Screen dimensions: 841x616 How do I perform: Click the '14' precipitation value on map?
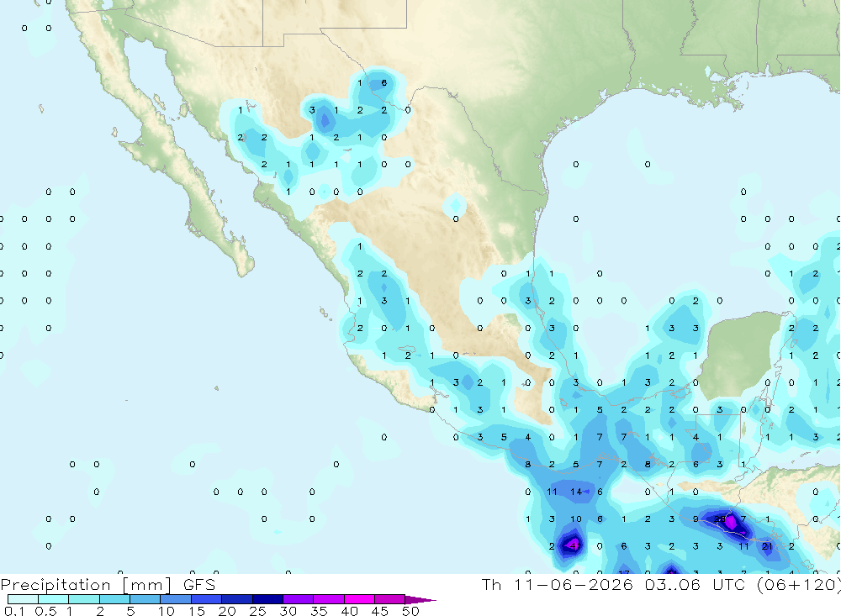(x=576, y=492)
